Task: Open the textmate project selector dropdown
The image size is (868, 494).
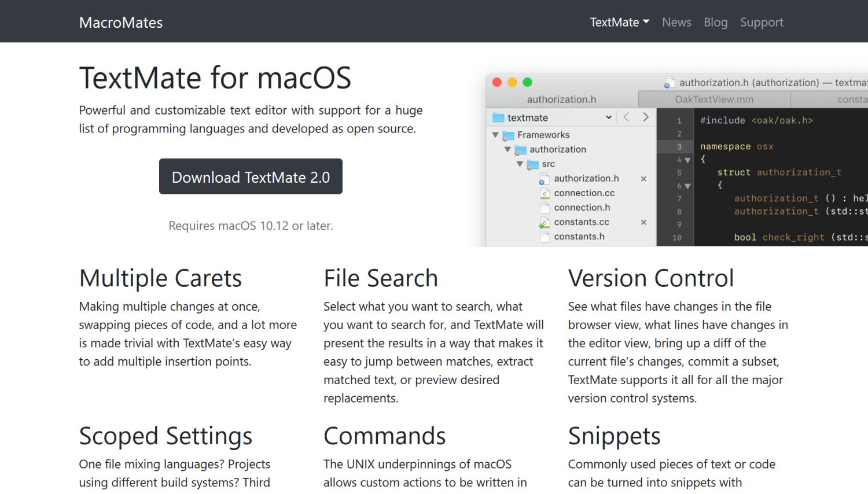Action: point(608,117)
